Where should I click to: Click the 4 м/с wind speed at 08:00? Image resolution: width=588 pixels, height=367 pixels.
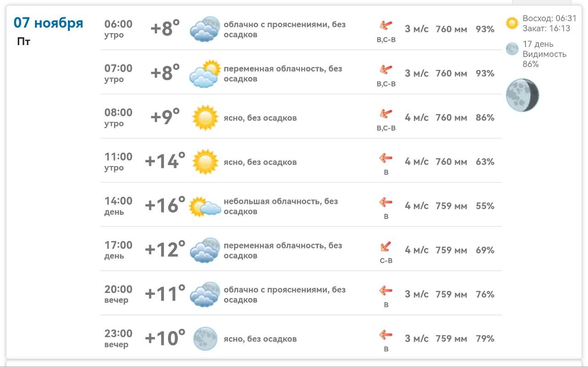coord(417,118)
